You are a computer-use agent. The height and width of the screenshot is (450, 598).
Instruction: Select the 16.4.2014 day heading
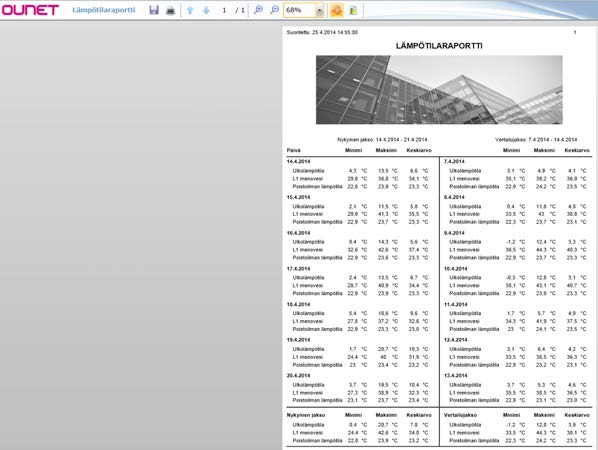(298, 233)
